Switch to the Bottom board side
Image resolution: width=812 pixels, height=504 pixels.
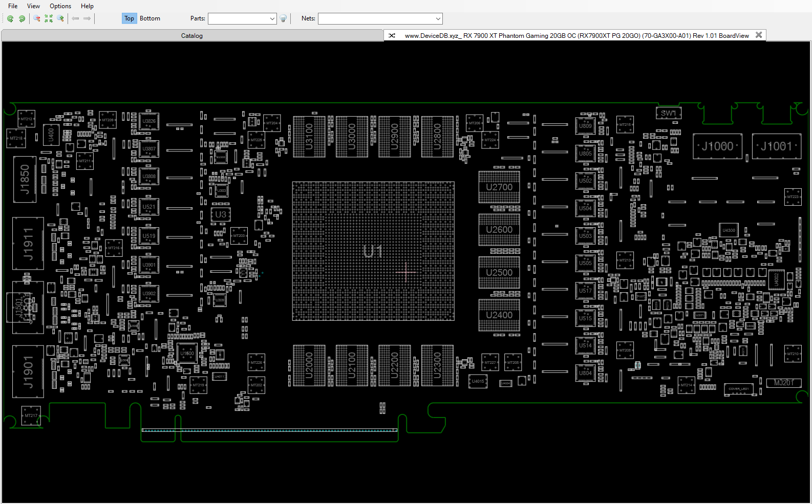click(x=150, y=18)
